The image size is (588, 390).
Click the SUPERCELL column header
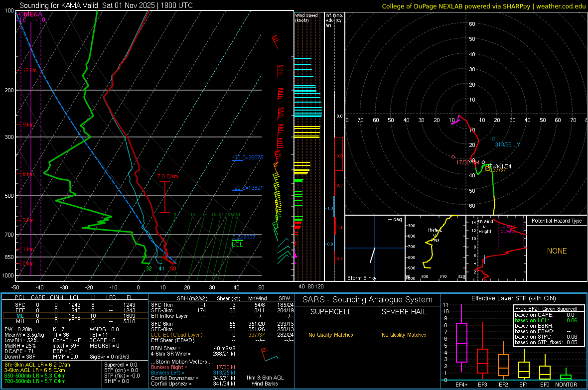[x=331, y=312]
